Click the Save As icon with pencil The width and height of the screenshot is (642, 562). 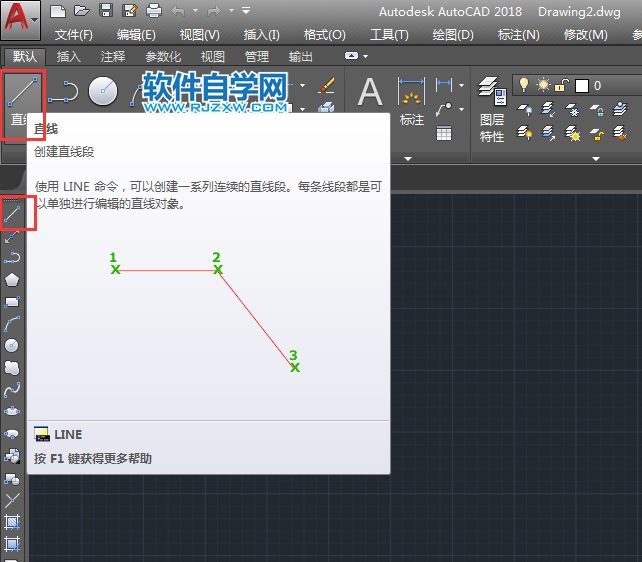tap(130, 11)
